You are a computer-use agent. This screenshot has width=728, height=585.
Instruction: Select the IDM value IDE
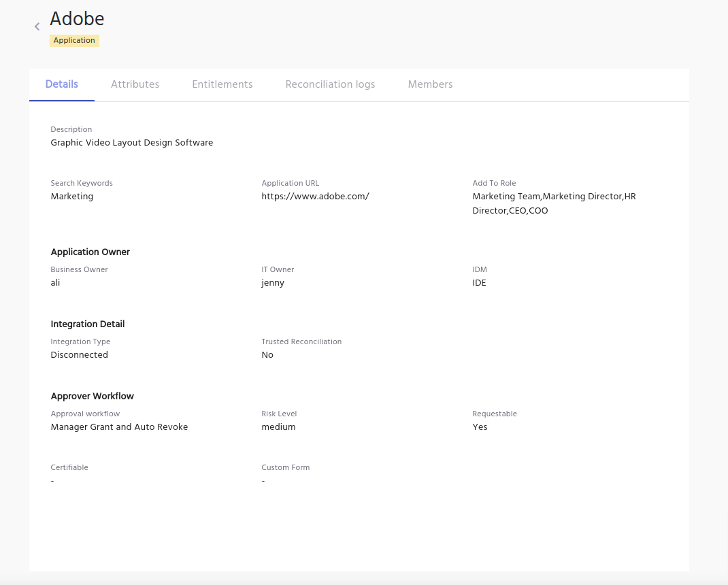(x=479, y=283)
